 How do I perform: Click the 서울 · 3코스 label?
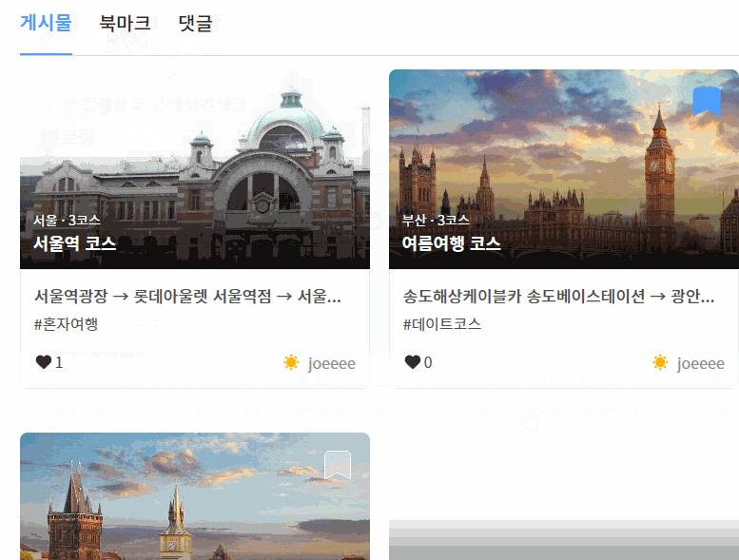(67, 220)
